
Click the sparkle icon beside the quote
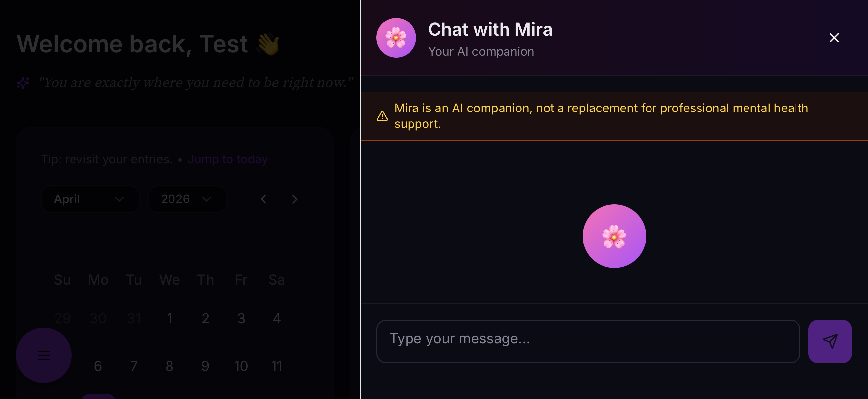[x=23, y=83]
